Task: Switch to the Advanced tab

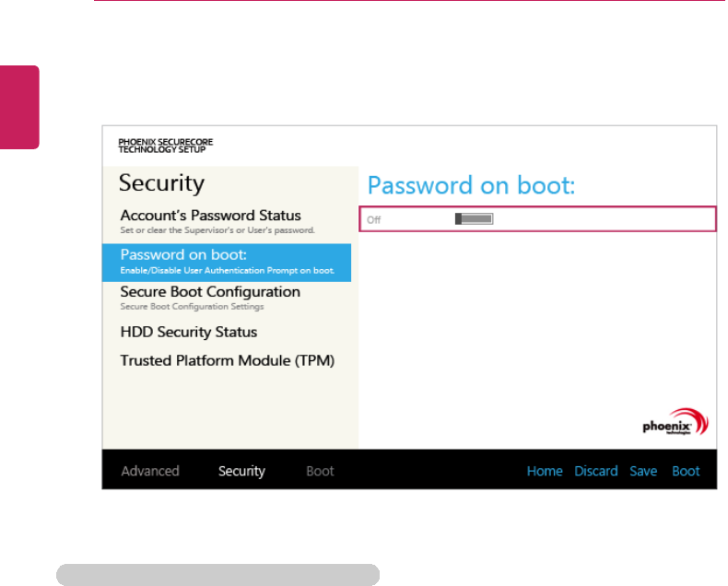Action: 150,471
